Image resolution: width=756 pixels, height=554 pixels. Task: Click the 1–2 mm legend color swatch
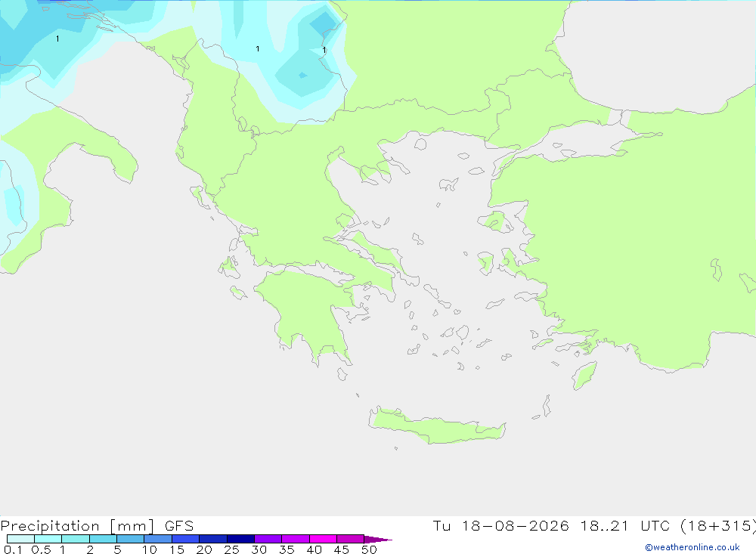click(76, 539)
